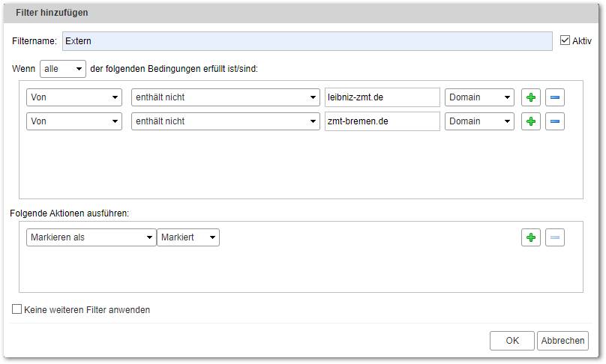The height and width of the screenshot is (364, 606).
Task: Open Domain dropdown for leibniz-zmt.de row
Action: (x=479, y=97)
